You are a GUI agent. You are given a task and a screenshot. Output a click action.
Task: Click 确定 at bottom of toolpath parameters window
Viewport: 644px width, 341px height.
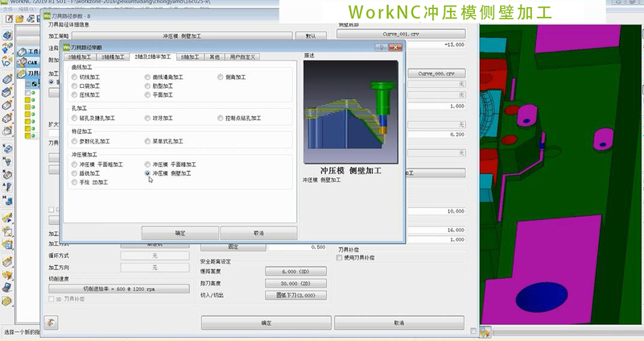point(266,323)
